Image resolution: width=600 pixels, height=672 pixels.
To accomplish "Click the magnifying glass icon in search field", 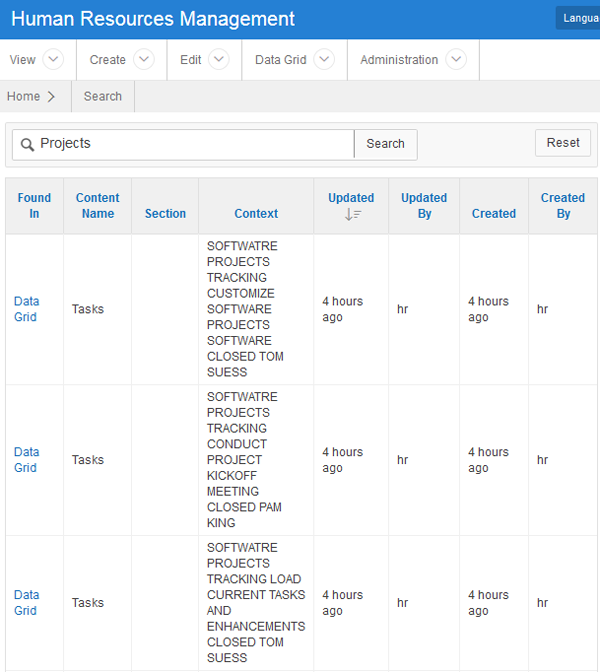I will [27, 145].
